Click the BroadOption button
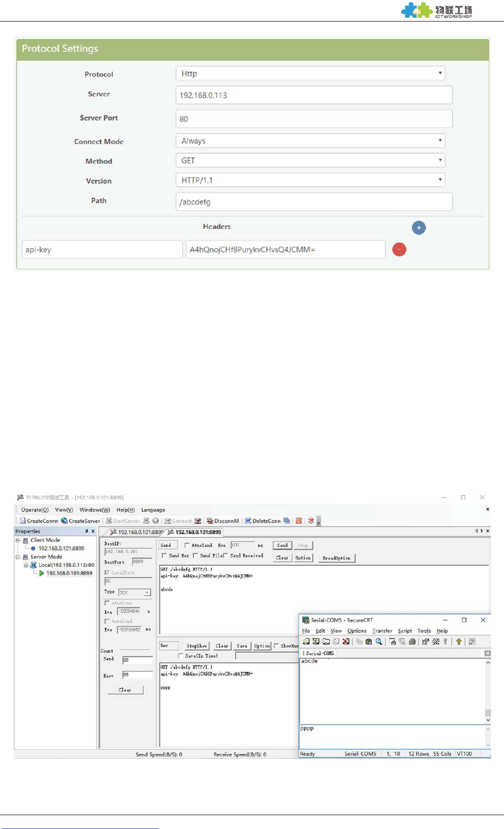The height and width of the screenshot is (829, 504). [x=337, y=558]
